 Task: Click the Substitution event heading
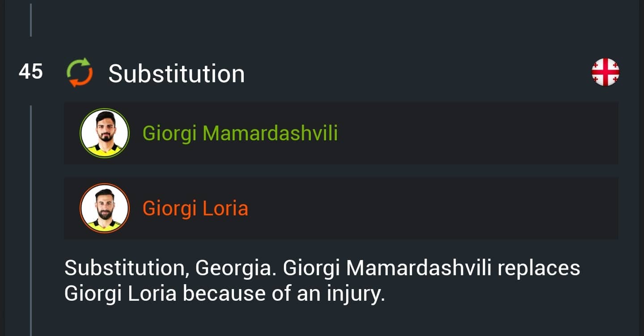[x=176, y=73]
